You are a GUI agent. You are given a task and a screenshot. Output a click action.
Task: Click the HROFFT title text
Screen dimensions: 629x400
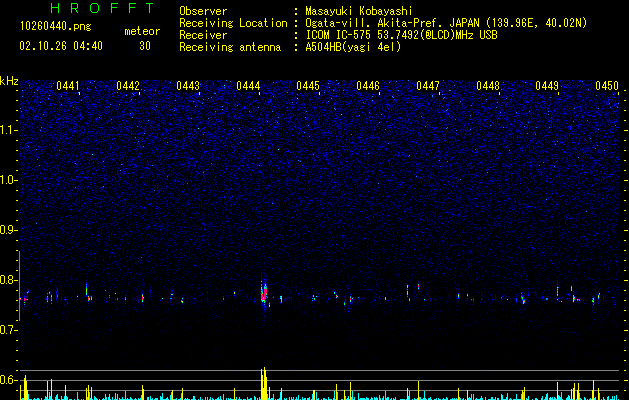click(102, 8)
